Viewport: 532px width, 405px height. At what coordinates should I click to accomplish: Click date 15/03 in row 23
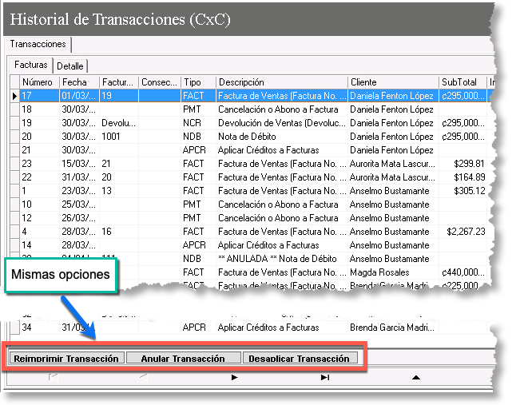[79, 164]
